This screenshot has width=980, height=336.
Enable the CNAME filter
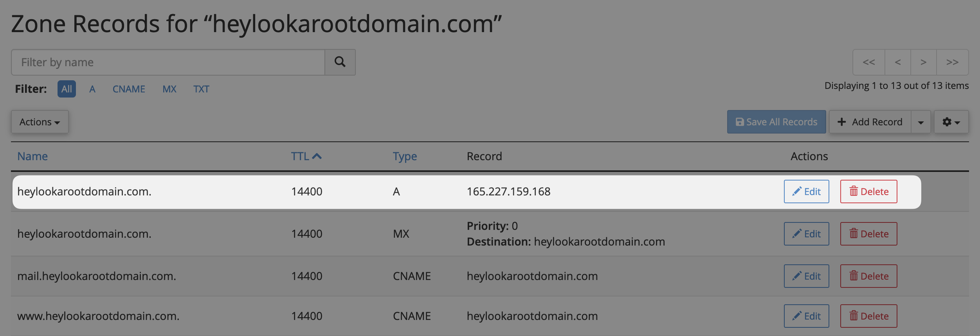[x=129, y=89]
